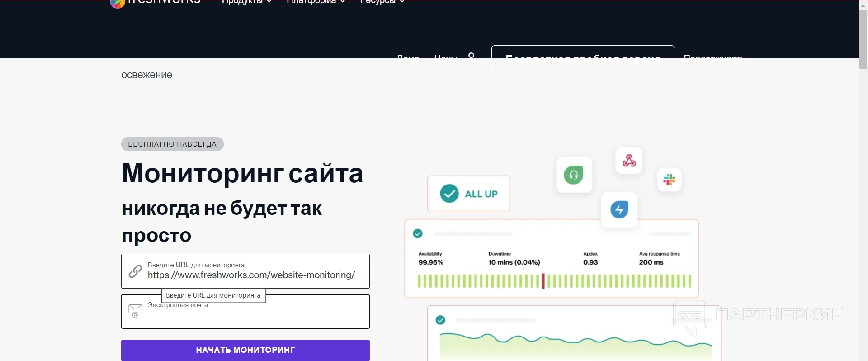Click the pink webhook icon tile
This screenshot has width=868, height=361.
pos(629,160)
